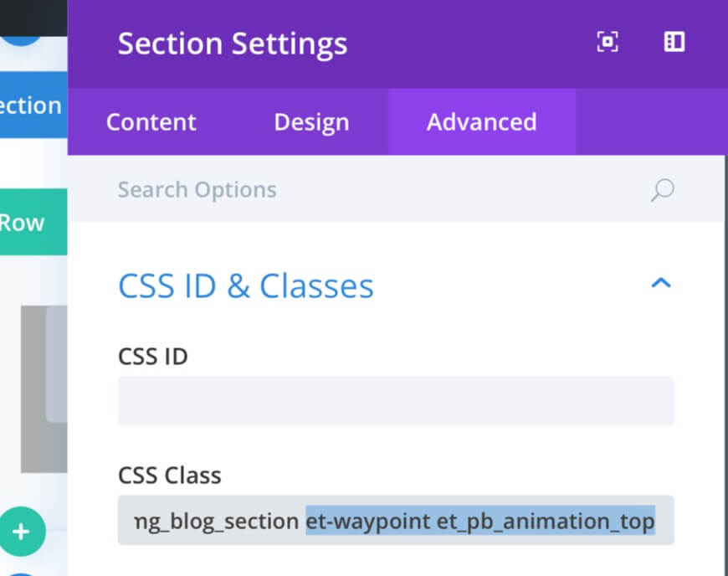Viewport: 728px width, 576px height.
Task: Select the Advanced tab
Action: (482, 122)
